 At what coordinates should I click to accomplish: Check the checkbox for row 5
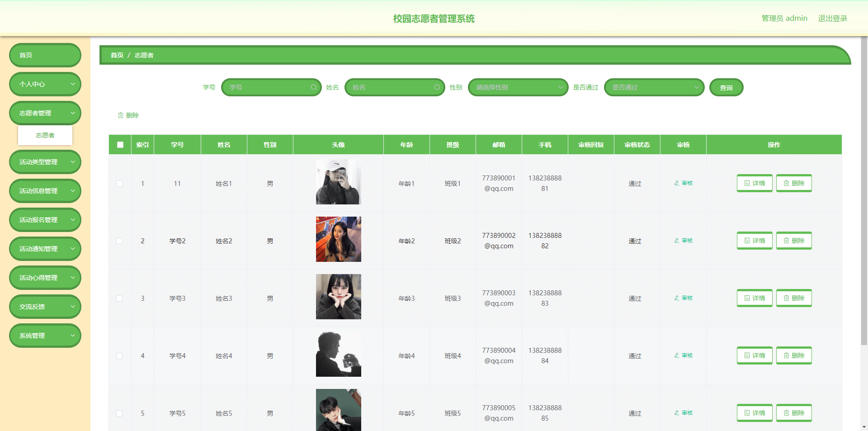[119, 413]
